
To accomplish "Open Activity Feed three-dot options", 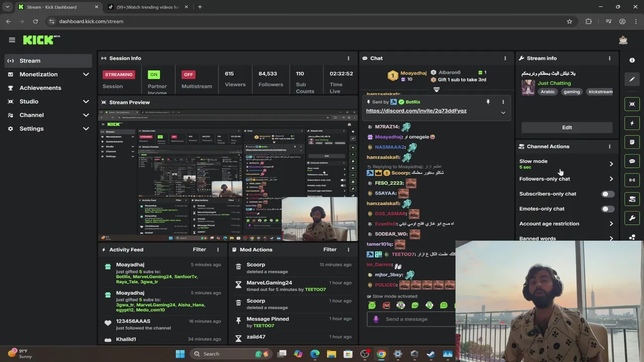I will coord(218,249).
